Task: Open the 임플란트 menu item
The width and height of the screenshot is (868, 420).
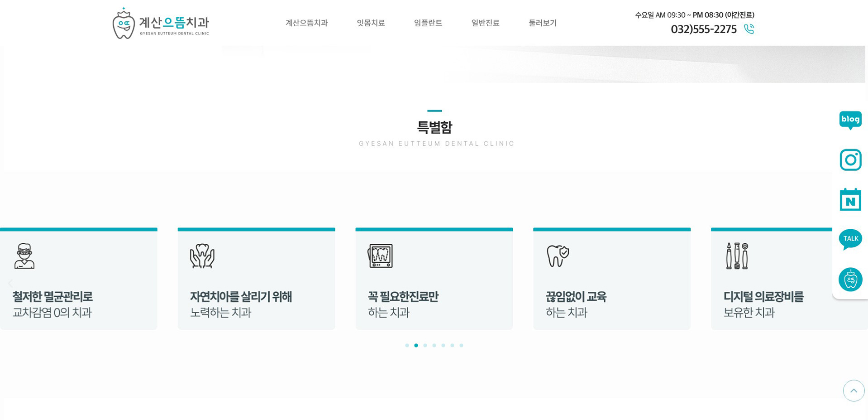Action: click(428, 23)
